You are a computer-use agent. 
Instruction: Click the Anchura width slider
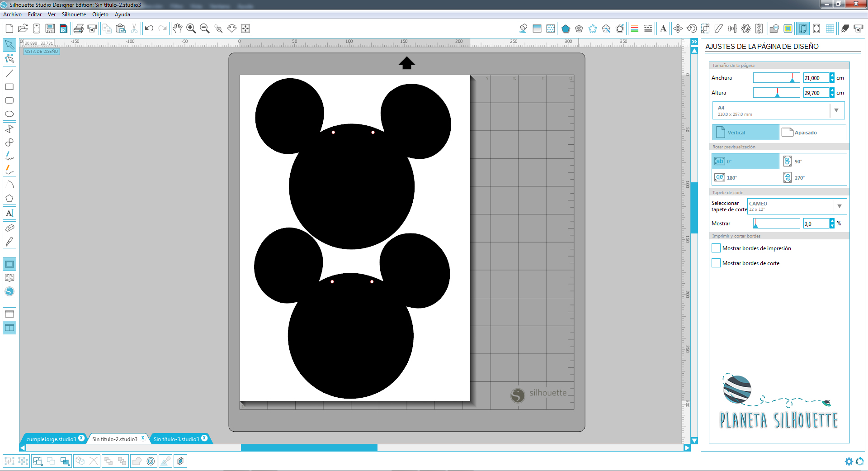click(776, 78)
